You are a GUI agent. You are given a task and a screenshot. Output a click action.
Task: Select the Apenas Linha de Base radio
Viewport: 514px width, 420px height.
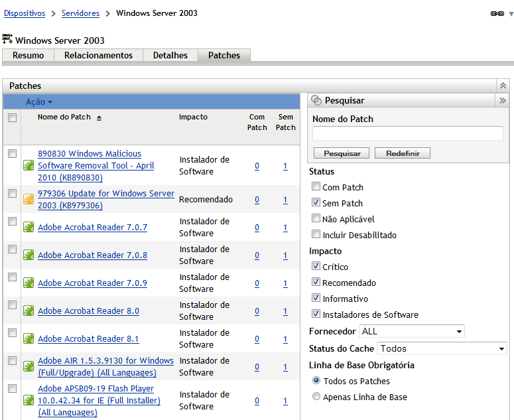point(316,396)
